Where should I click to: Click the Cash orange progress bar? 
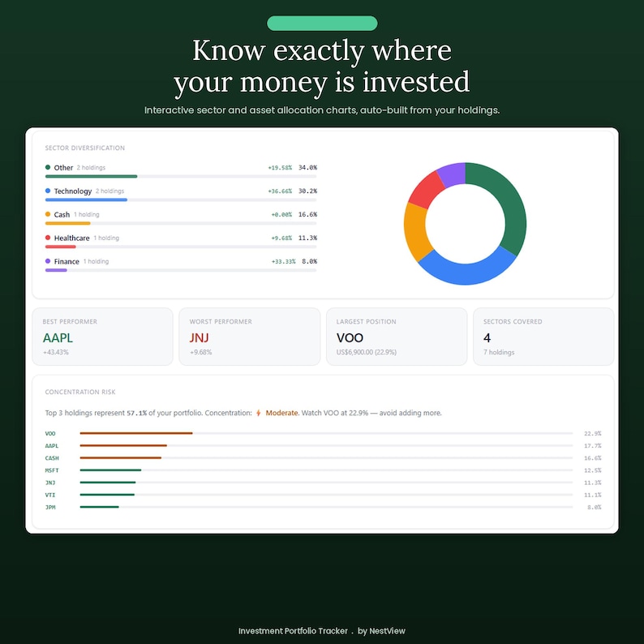pyautogui.click(x=68, y=223)
